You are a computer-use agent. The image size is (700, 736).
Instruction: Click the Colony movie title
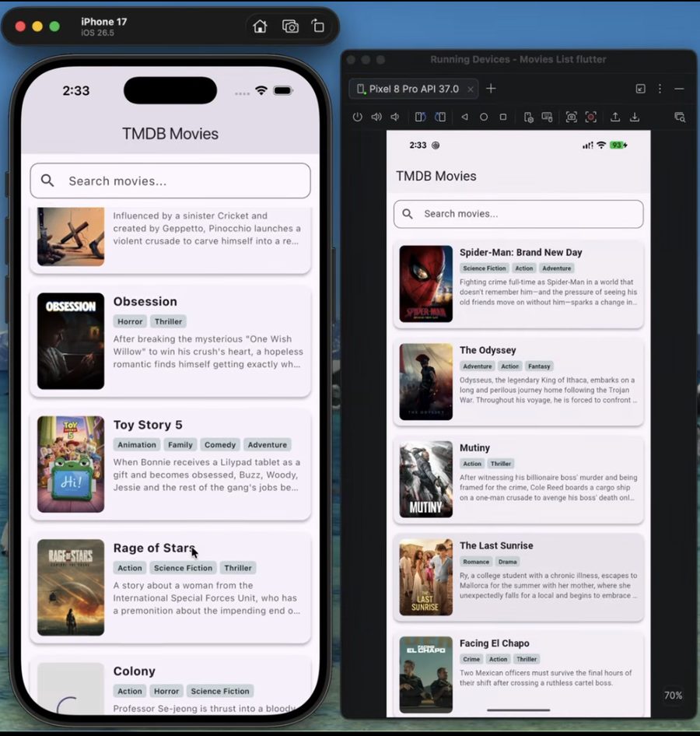coord(135,671)
